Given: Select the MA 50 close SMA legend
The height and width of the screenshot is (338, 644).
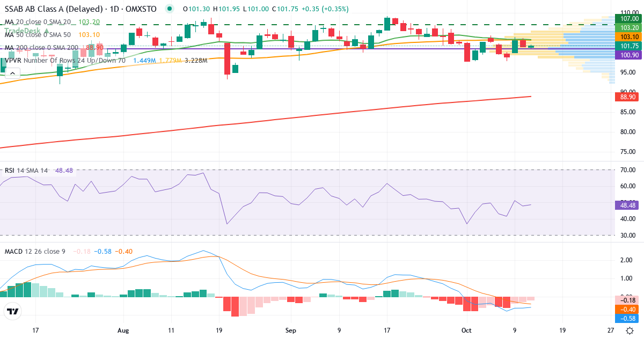Looking at the screenshot, I should click(38, 35).
